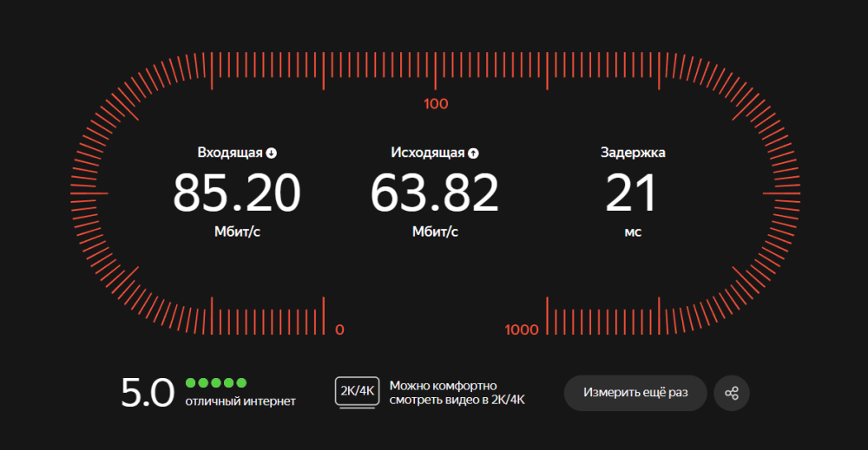Click the 1000 mark on the gauge scale
Screen dimensions: 868x450
tap(522, 330)
